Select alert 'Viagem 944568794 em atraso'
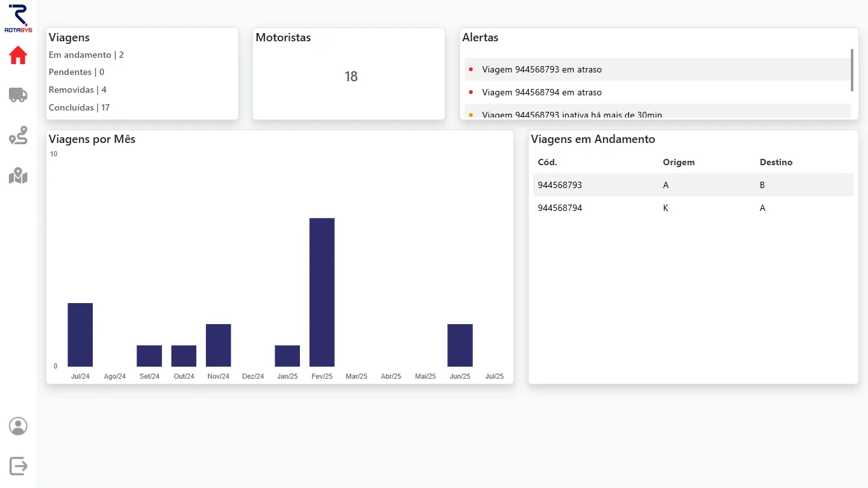868x488 pixels. point(541,92)
